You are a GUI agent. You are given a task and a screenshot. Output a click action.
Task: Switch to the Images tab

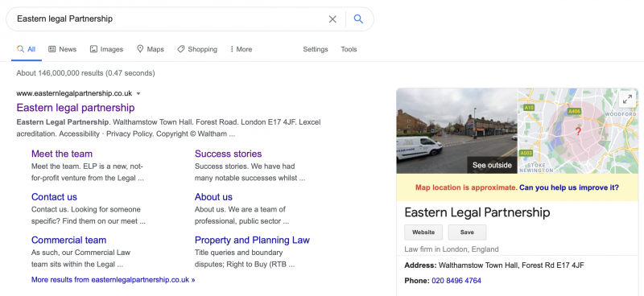click(106, 49)
